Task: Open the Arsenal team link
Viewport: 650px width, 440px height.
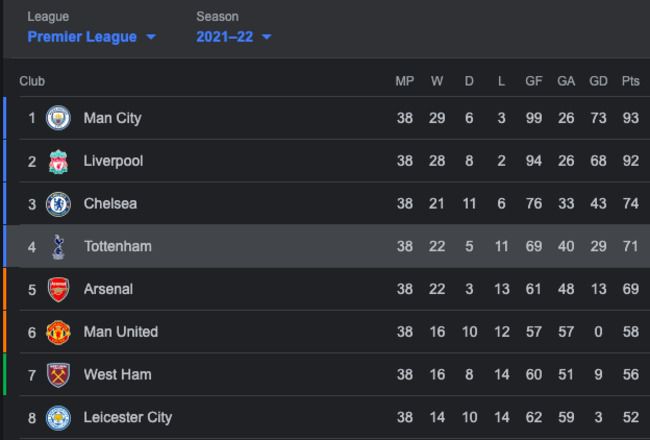Action: (108, 289)
